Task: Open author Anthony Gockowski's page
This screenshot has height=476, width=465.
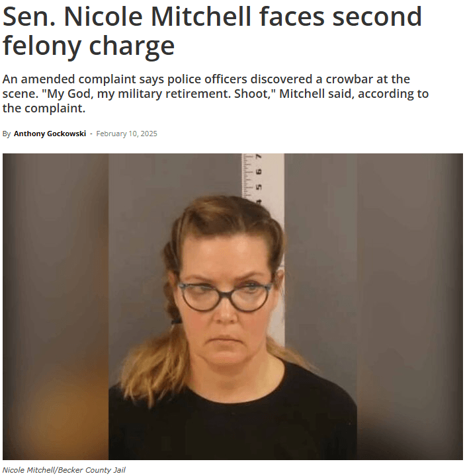Action: pyautogui.click(x=50, y=134)
